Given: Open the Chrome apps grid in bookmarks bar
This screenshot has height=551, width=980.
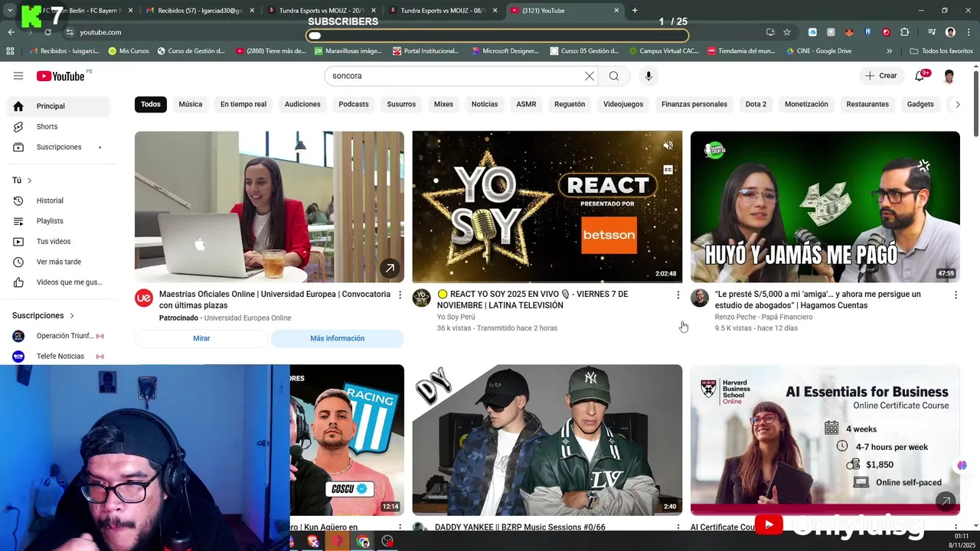Looking at the screenshot, I should point(10,51).
